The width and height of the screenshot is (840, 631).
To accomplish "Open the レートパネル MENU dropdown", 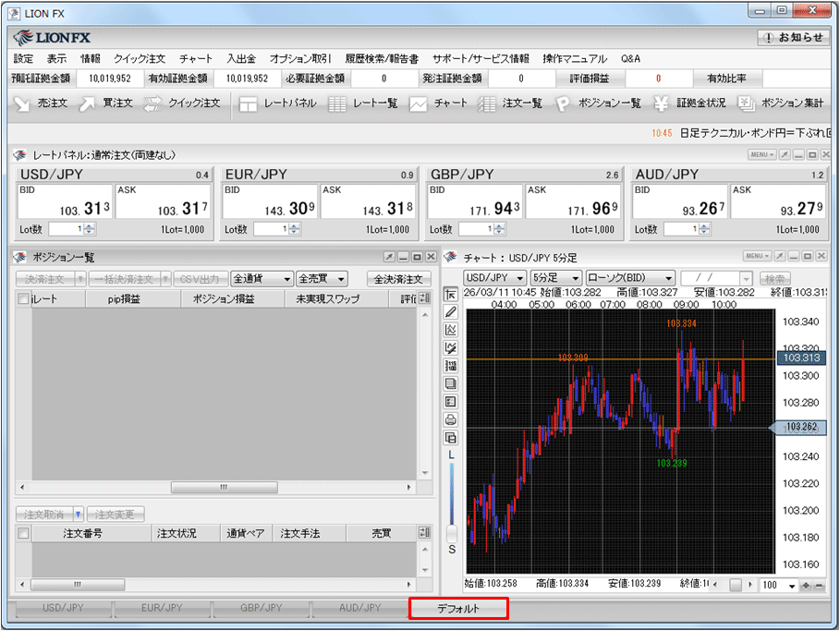I will 761,155.
